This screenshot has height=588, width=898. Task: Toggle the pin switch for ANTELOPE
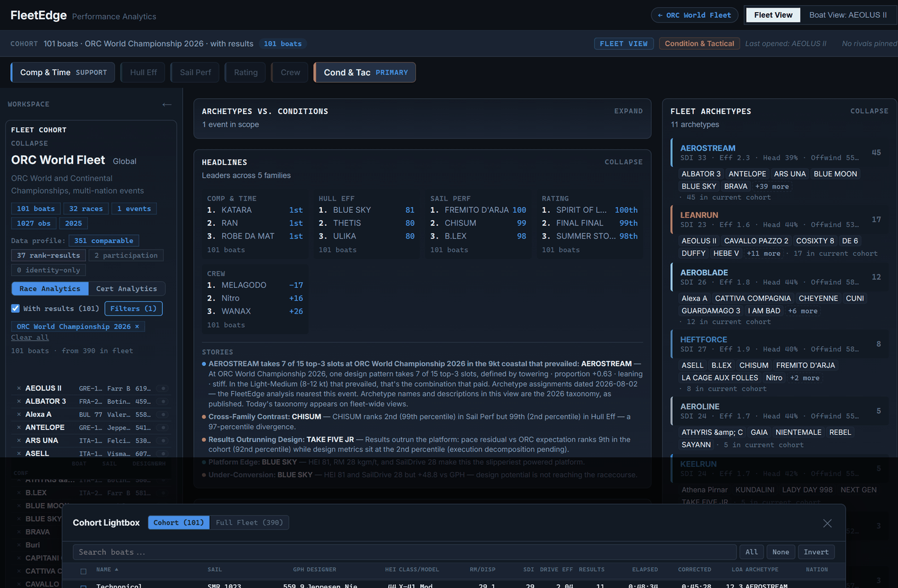(x=164, y=428)
